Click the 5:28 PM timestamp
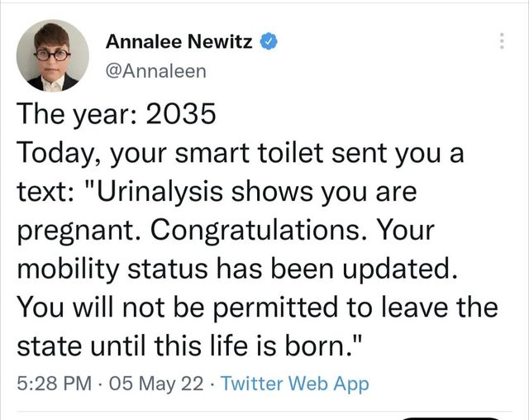 click(54, 384)
